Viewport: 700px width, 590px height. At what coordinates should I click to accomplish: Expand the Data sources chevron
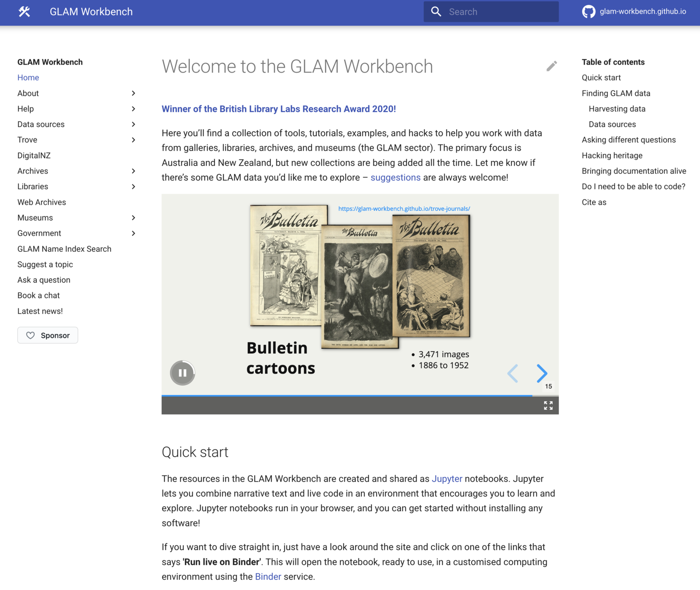coord(134,124)
